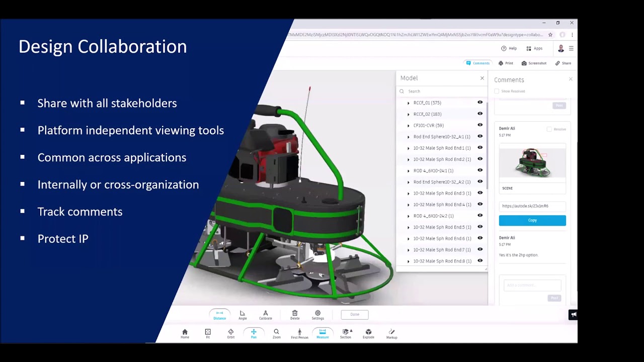The width and height of the screenshot is (644, 362).
Task: Activate the Explode tool
Action: pos(368,333)
